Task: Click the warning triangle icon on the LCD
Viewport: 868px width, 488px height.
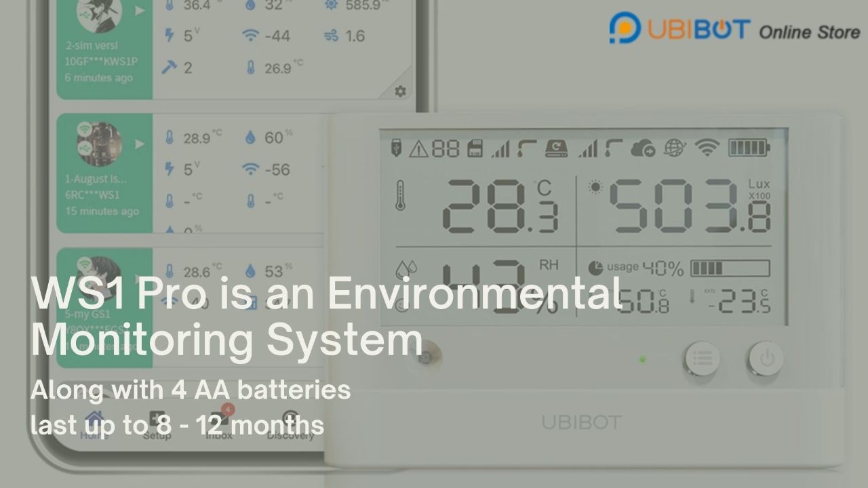Action: point(418,148)
